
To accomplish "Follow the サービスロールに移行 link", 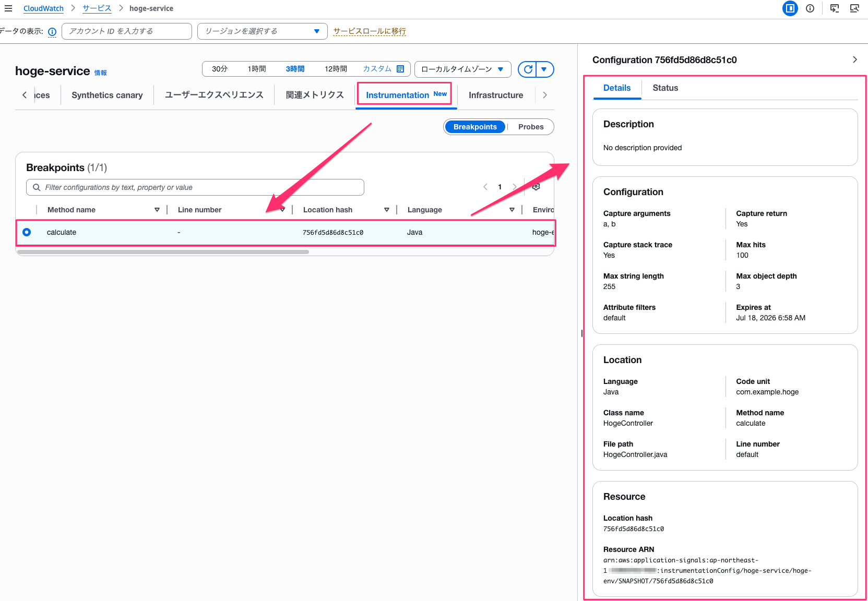I will pos(370,31).
